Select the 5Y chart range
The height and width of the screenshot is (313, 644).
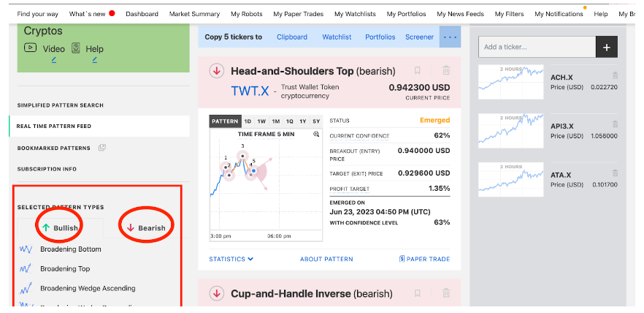click(316, 121)
